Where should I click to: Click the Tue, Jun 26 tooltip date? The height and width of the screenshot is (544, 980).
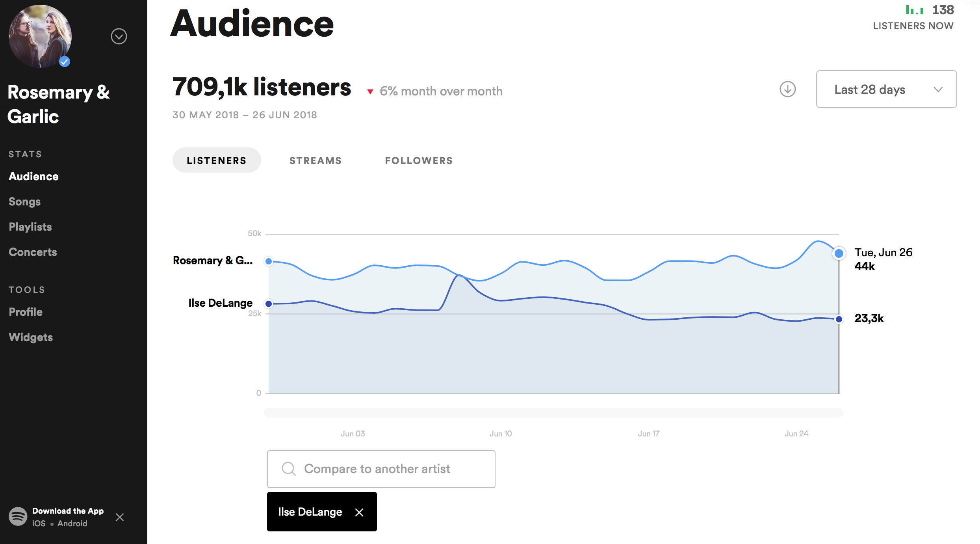[x=883, y=252]
